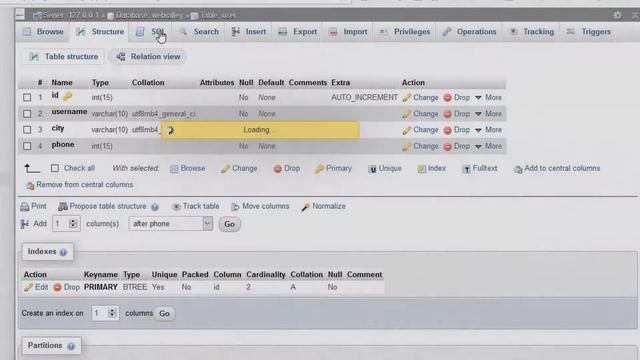Expand More options for id row
Viewport: 640px width, 360px height.
tap(489, 98)
